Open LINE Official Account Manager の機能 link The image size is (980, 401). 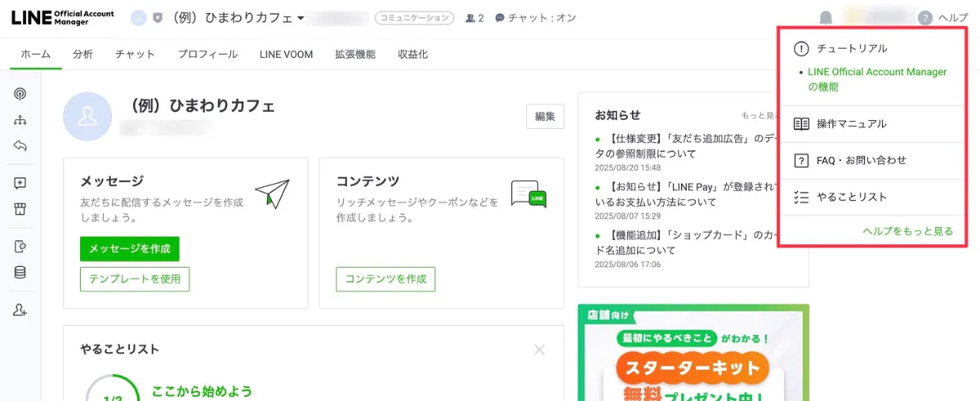pyautogui.click(x=877, y=79)
